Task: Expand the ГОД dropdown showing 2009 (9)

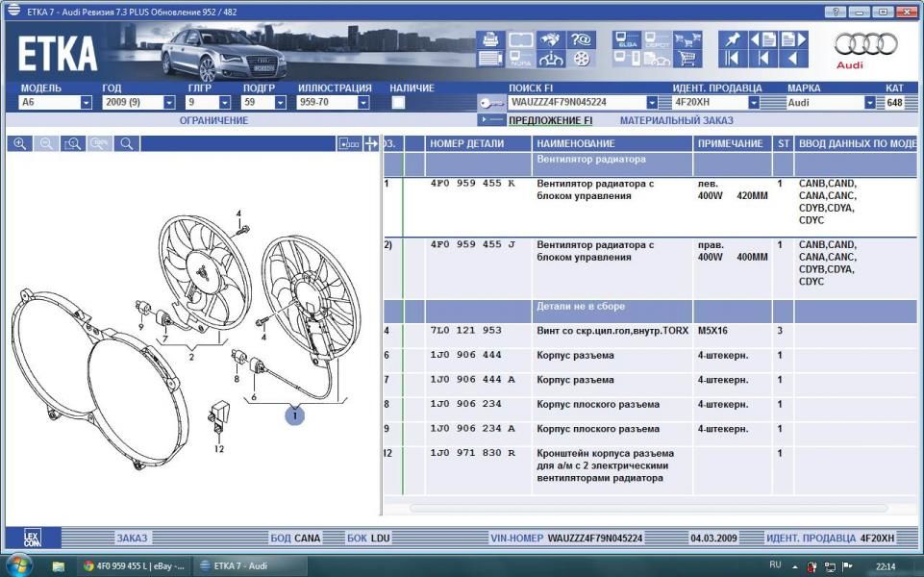Action: point(170,102)
